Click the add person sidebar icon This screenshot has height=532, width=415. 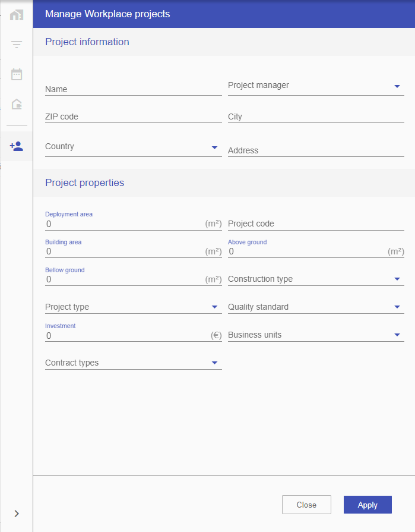tap(16, 146)
